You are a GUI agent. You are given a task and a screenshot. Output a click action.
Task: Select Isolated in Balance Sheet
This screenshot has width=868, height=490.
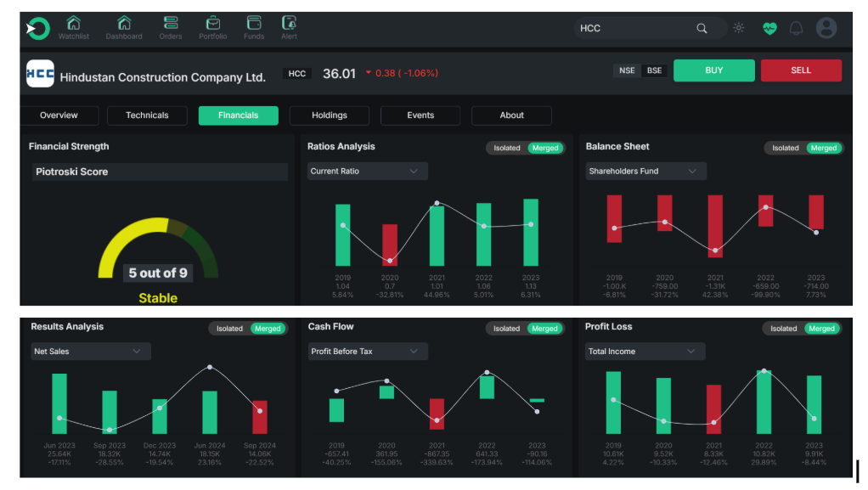(x=786, y=148)
